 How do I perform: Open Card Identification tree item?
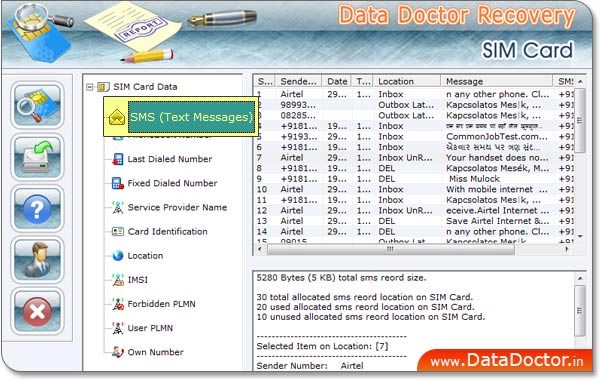[167, 232]
